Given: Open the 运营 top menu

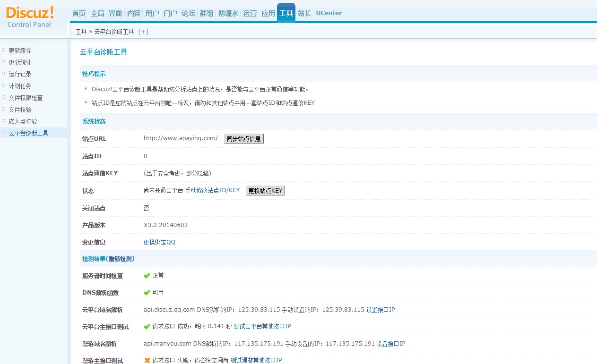Looking at the screenshot, I should pyautogui.click(x=250, y=13).
